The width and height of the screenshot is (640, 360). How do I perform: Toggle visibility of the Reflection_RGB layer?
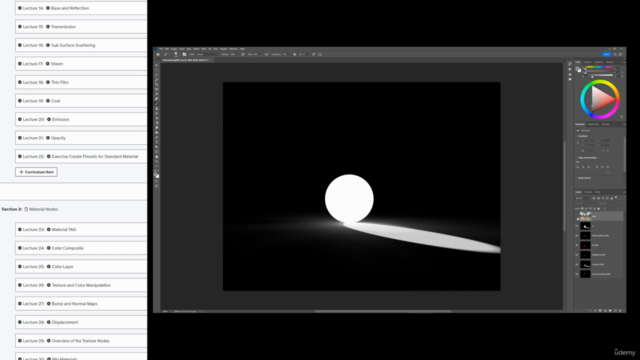coord(577,255)
